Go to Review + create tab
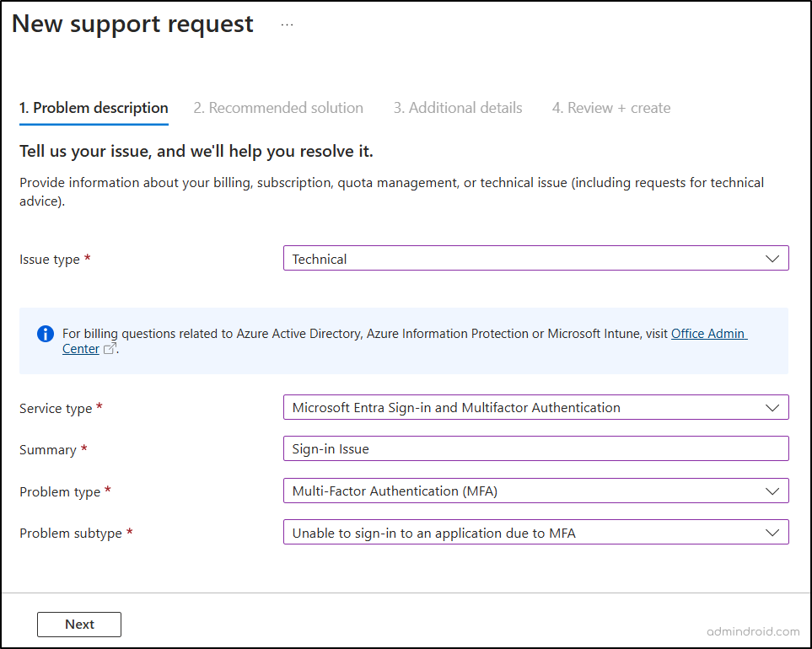The height and width of the screenshot is (649, 812). tap(611, 108)
